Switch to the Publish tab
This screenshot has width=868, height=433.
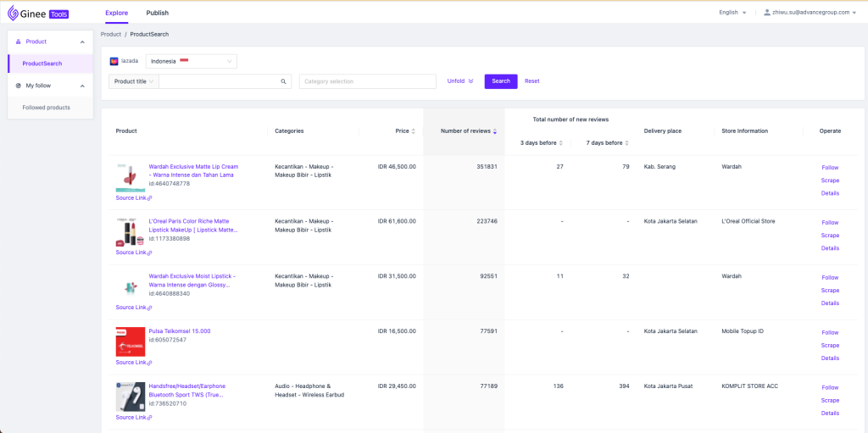pos(157,13)
